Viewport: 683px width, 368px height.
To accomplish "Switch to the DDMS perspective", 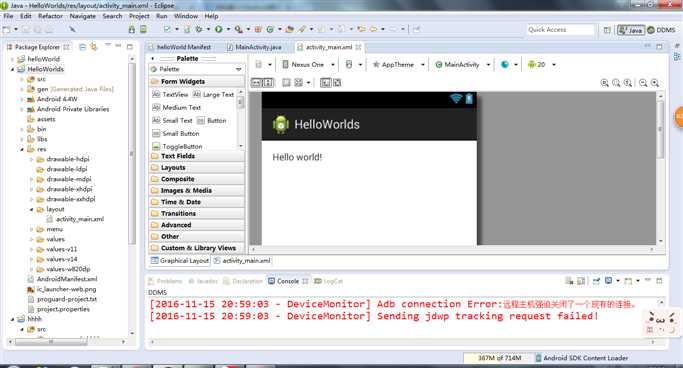I will tap(662, 30).
